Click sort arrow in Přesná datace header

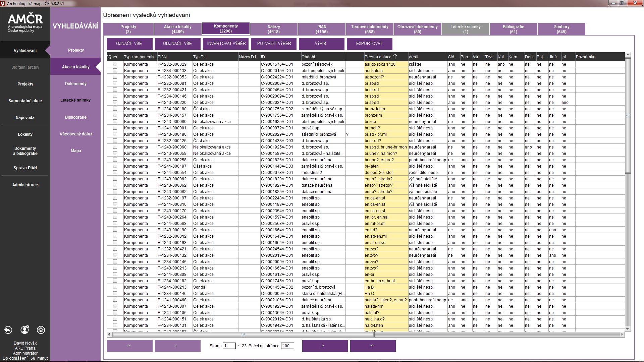point(395,57)
